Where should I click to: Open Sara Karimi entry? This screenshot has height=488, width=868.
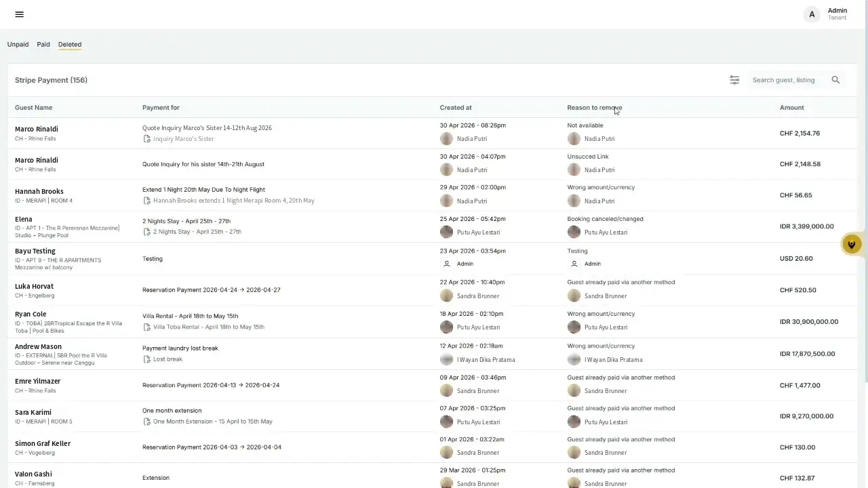(x=33, y=412)
